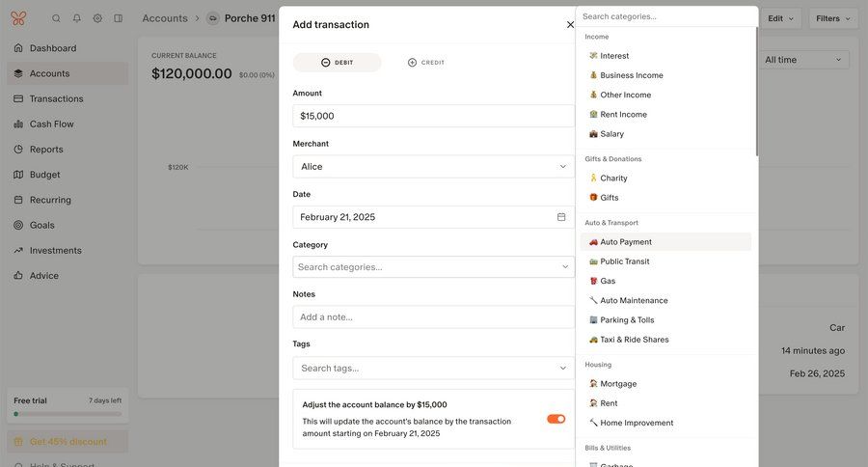
Task: Click the Cash Flow chart icon
Action: (18, 124)
